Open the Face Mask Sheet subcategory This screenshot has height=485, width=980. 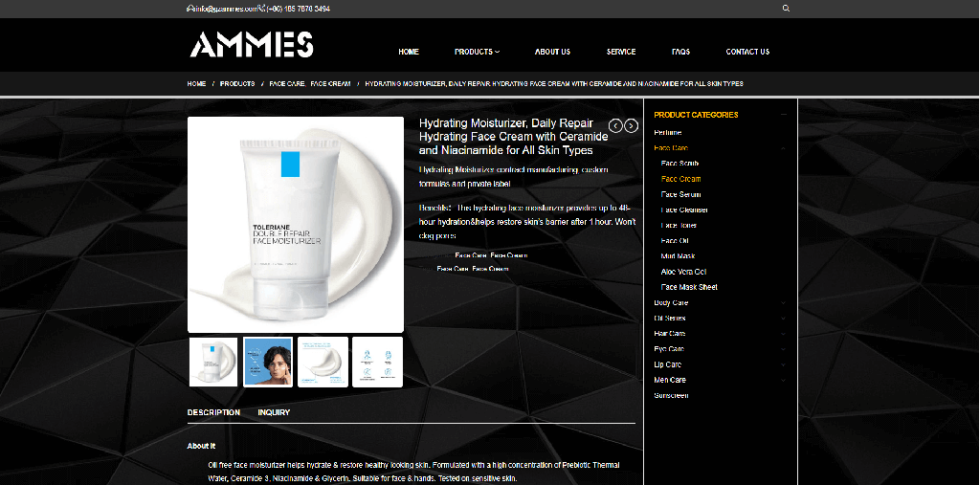point(689,288)
